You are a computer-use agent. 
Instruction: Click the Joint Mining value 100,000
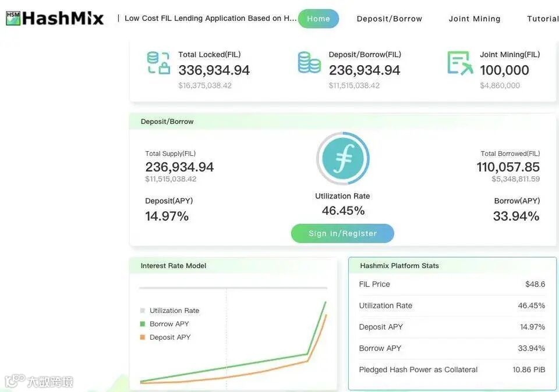[x=504, y=70]
